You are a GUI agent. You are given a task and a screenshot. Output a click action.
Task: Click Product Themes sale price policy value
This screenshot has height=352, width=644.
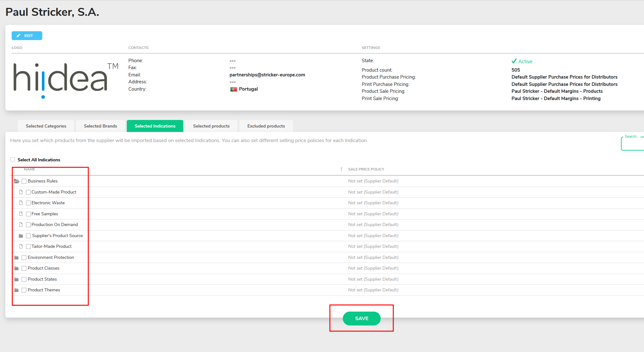[x=373, y=290]
